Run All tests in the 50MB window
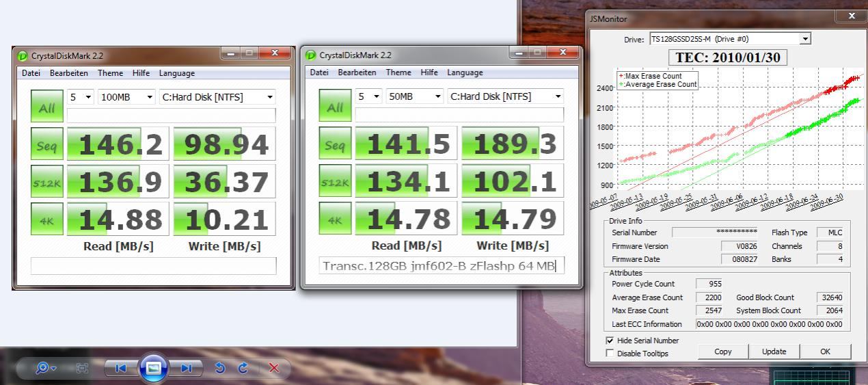 336,106
